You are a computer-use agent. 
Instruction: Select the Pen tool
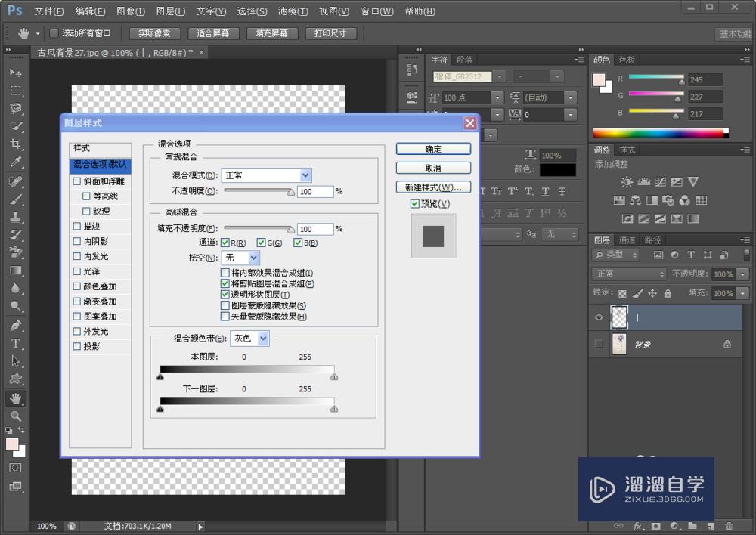tap(16, 326)
